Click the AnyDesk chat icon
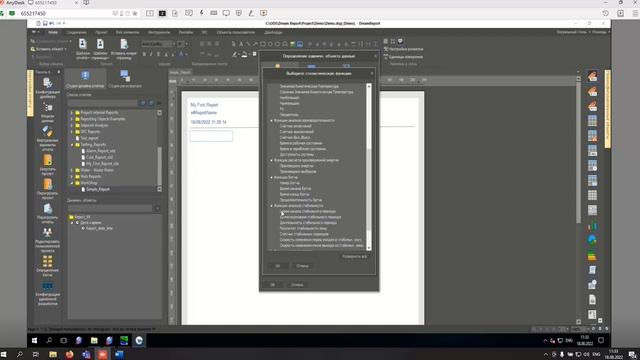 [x=189, y=13]
